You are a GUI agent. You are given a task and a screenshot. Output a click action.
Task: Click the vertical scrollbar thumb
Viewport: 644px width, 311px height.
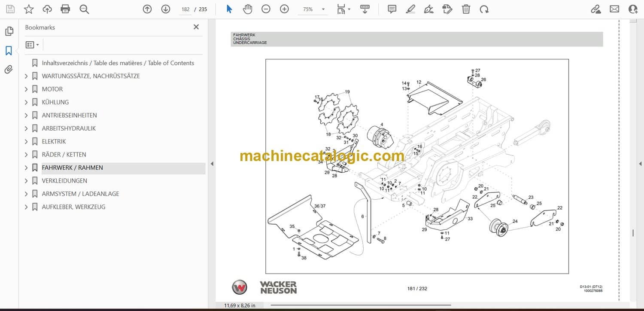[x=633, y=233]
